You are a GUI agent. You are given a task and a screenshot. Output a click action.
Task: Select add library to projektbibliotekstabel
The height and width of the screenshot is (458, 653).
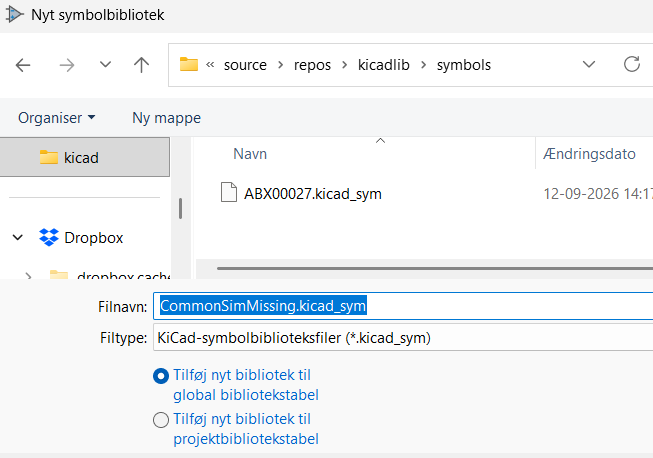point(161,420)
